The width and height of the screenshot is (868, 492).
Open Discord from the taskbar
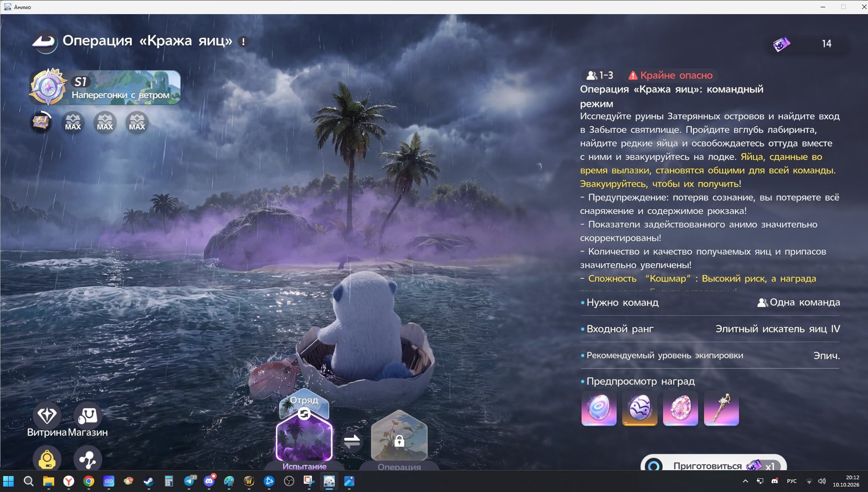(x=209, y=481)
